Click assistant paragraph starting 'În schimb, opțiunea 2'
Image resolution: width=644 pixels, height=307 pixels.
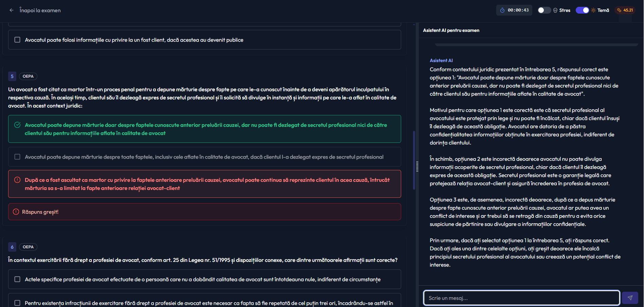pos(520,171)
